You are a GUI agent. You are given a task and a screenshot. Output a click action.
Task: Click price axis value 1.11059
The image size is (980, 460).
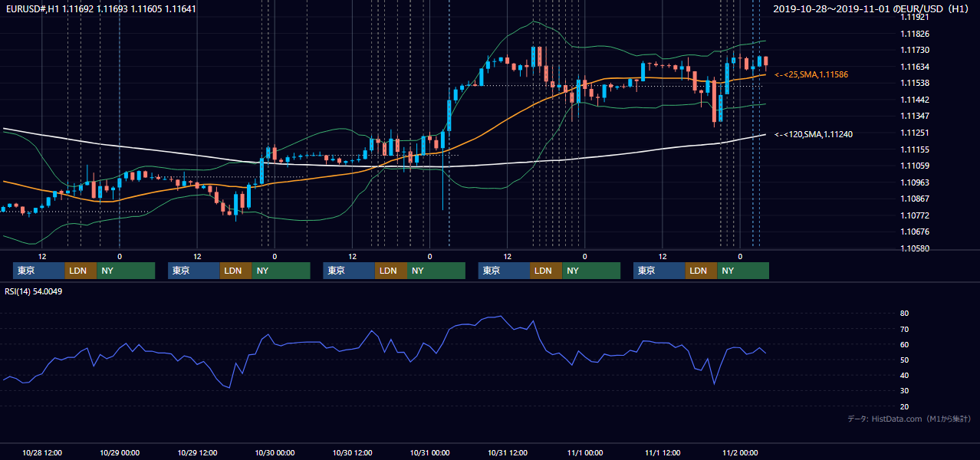(x=914, y=166)
